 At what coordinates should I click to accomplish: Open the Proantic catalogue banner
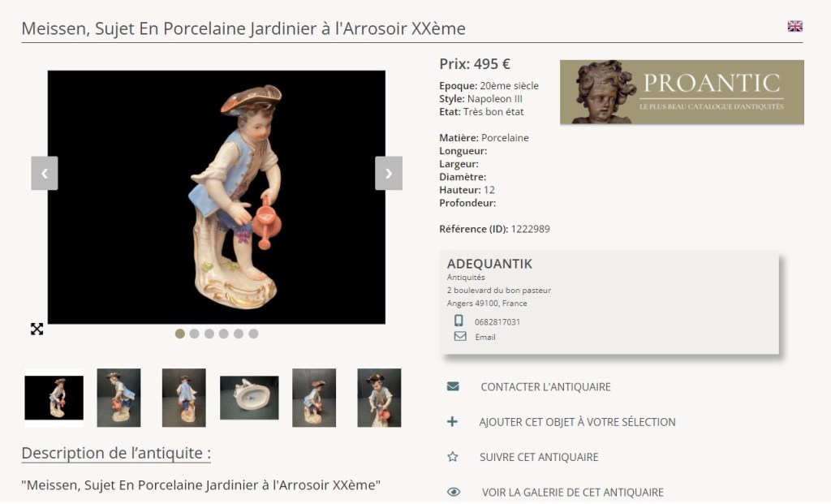pyautogui.click(x=682, y=92)
